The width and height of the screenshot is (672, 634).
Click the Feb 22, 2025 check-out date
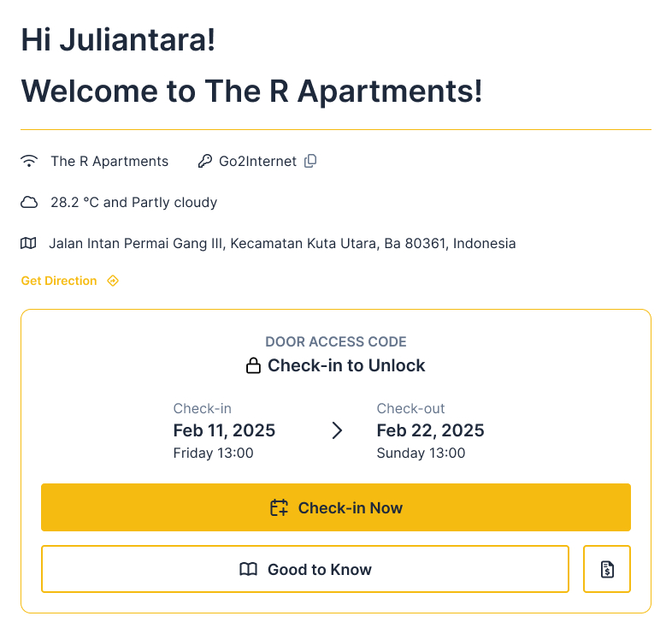click(x=430, y=430)
